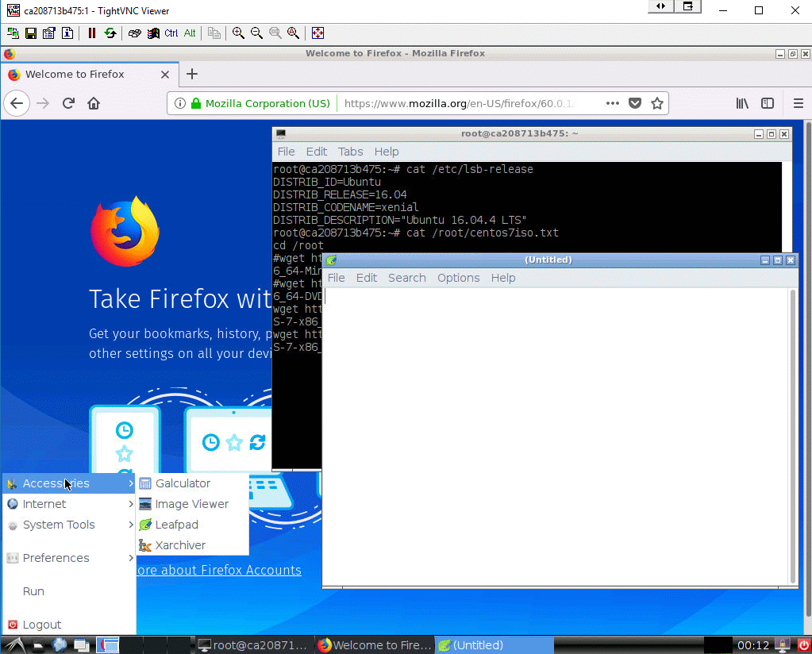Open Firefox Library icon
The image size is (812, 654).
coord(742,103)
